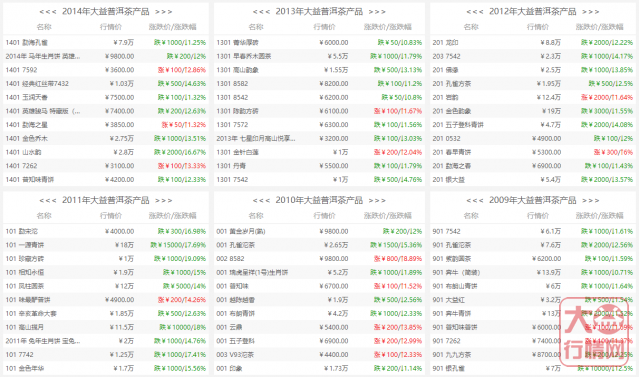Click the left arrows beside 2014年大益普洱茶产品
This screenshot has height=377, width=639.
click(x=48, y=12)
